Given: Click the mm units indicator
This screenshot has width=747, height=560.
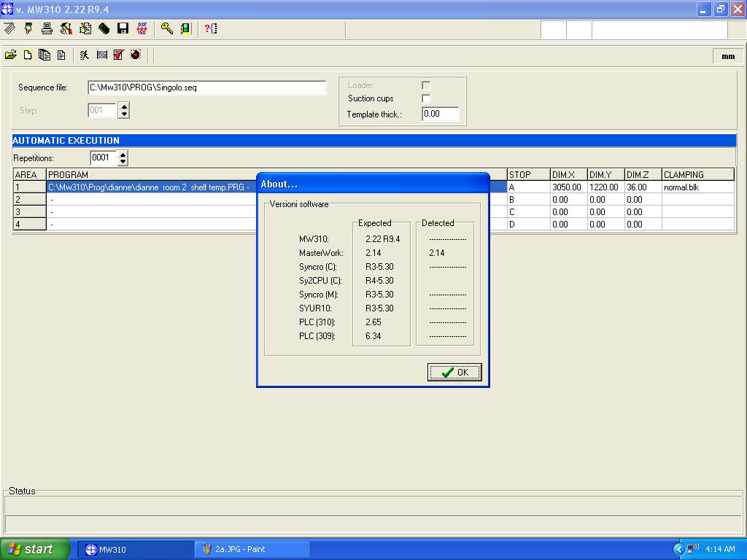Looking at the screenshot, I should click(x=728, y=56).
